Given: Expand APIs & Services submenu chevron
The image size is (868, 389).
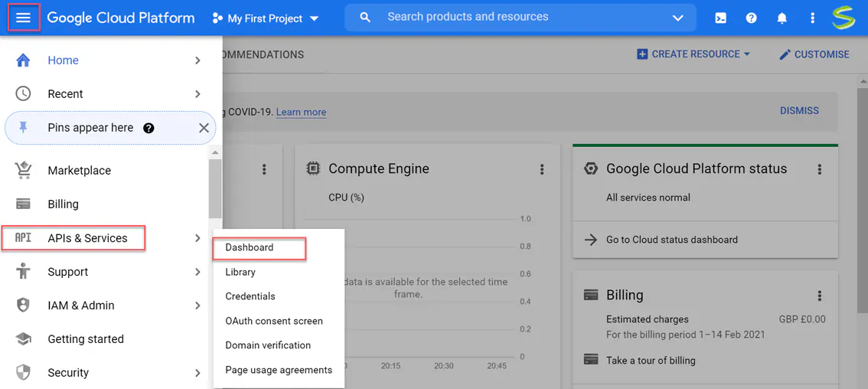Looking at the screenshot, I should (x=197, y=238).
